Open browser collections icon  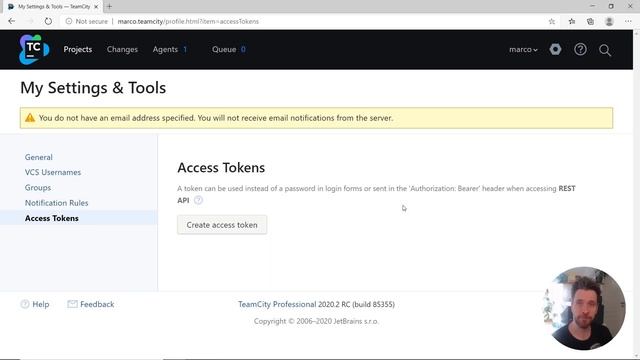tap(590, 21)
